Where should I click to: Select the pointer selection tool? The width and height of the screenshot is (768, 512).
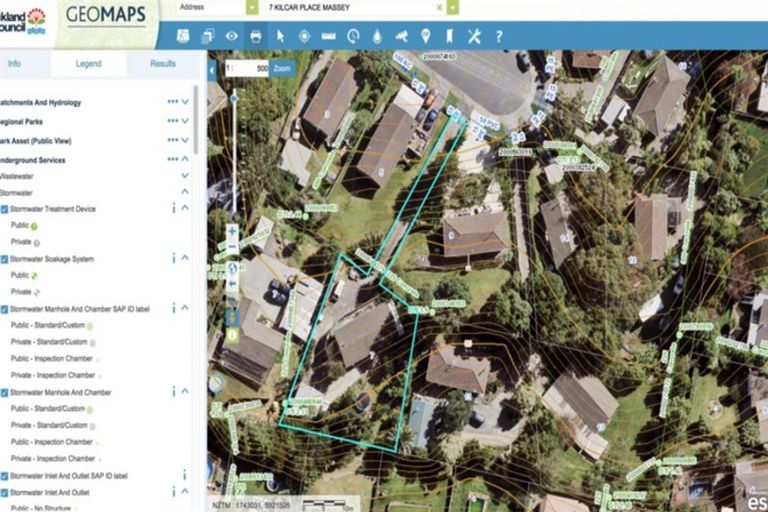tap(280, 36)
